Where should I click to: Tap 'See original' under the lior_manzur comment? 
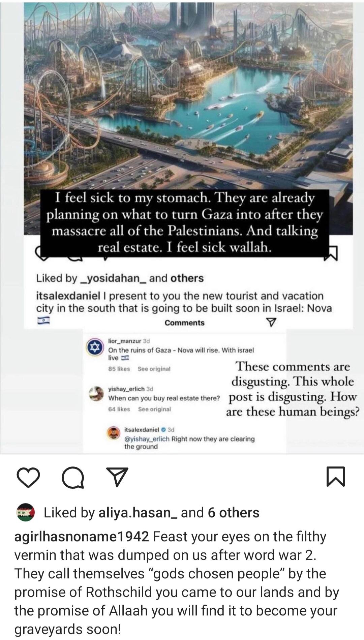[x=154, y=369]
